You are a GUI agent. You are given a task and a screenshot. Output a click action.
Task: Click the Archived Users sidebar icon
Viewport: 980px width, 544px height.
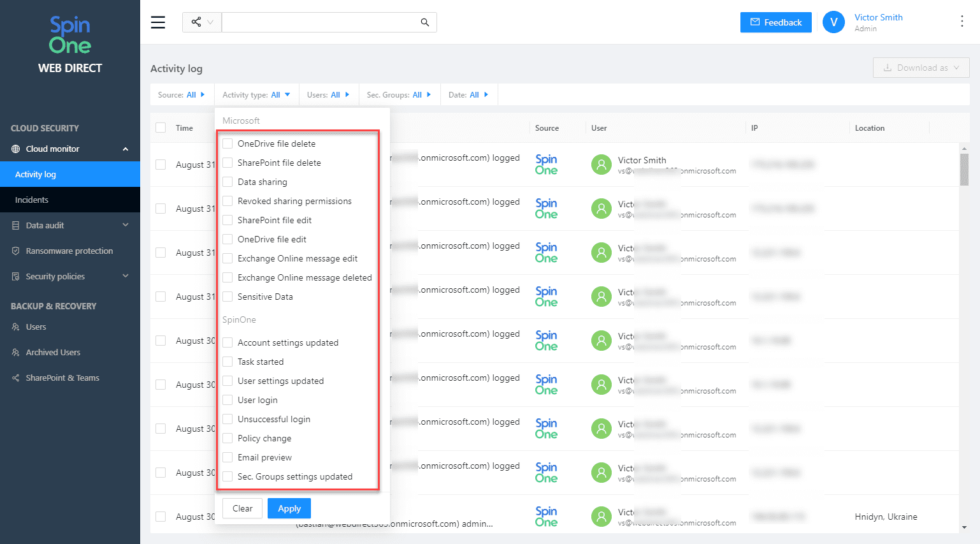(x=16, y=353)
